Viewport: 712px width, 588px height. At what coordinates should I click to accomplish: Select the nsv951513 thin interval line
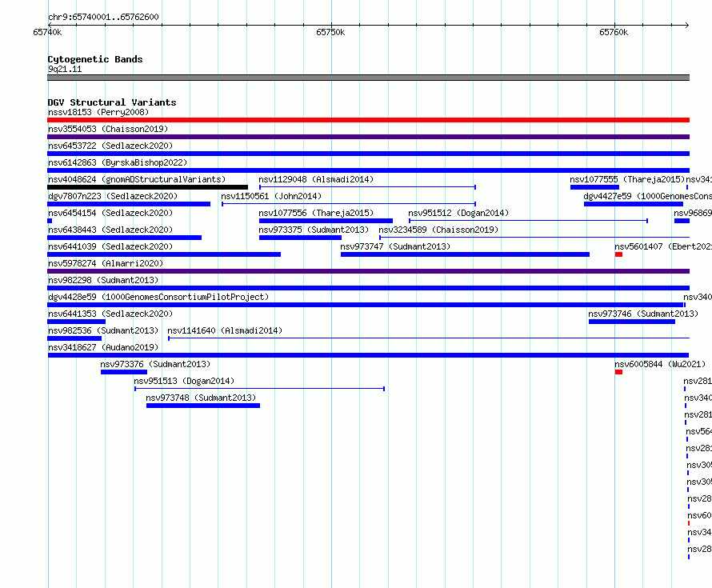pyautogui.click(x=260, y=389)
